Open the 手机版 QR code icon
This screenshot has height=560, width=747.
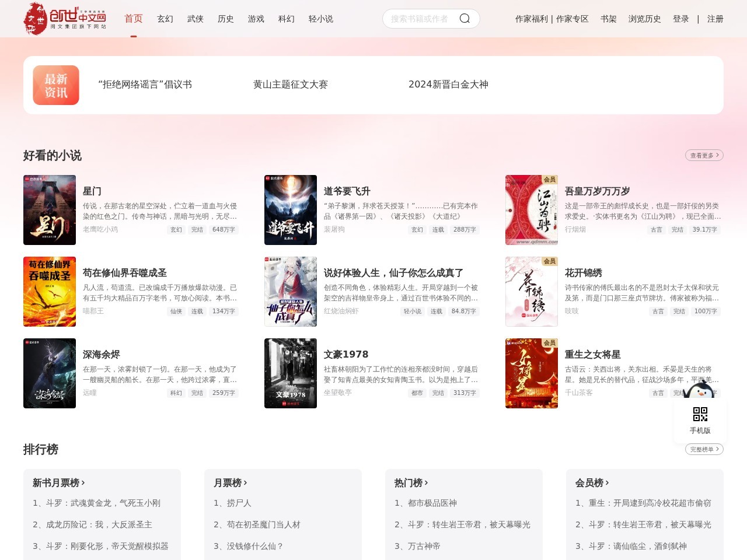coord(700,415)
